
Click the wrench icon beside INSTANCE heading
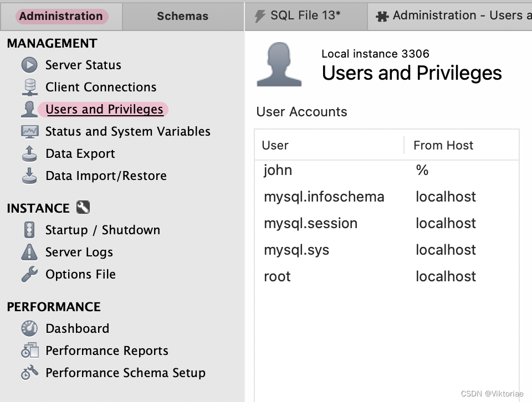tap(83, 208)
